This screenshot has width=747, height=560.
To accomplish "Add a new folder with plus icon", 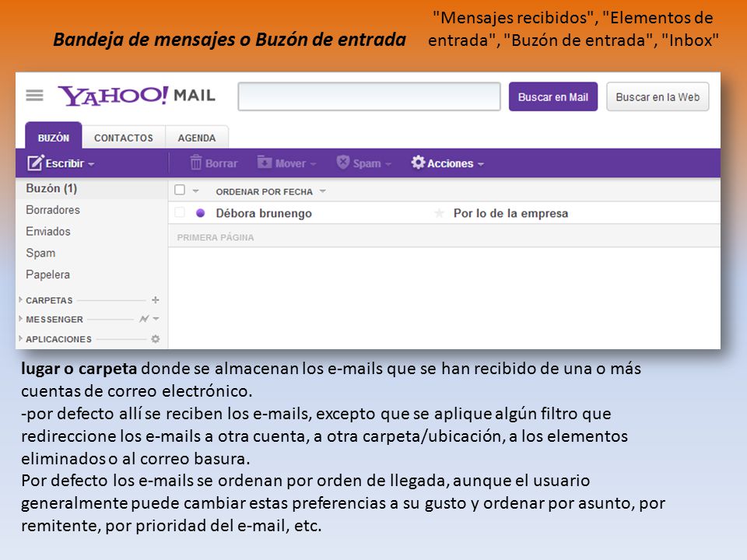I will pos(156,300).
